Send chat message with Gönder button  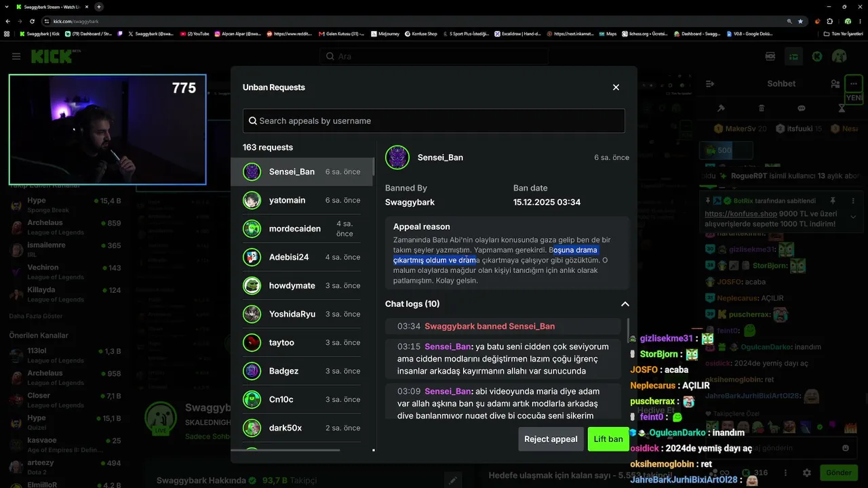(x=839, y=472)
